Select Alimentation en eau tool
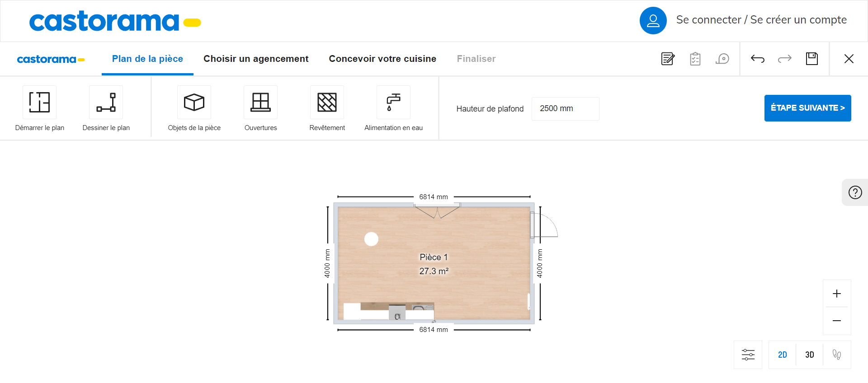 tap(393, 102)
